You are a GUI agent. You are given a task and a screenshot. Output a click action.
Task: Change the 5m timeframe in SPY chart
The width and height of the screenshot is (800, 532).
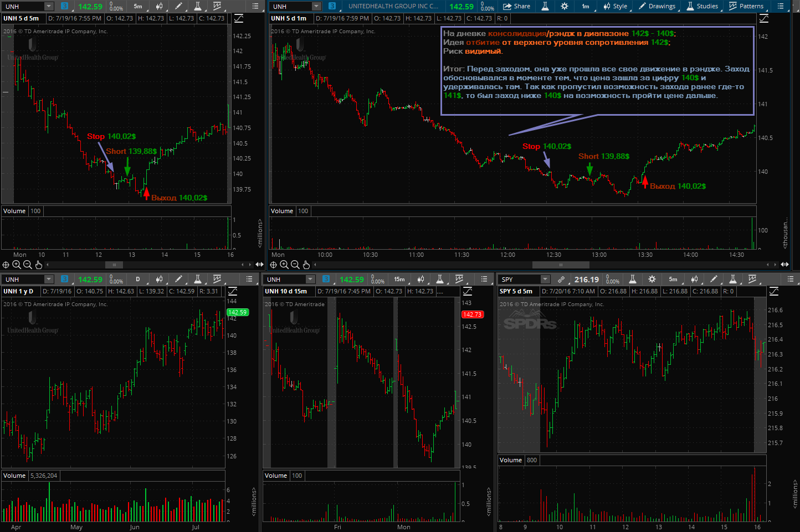[x=673, y=279]
